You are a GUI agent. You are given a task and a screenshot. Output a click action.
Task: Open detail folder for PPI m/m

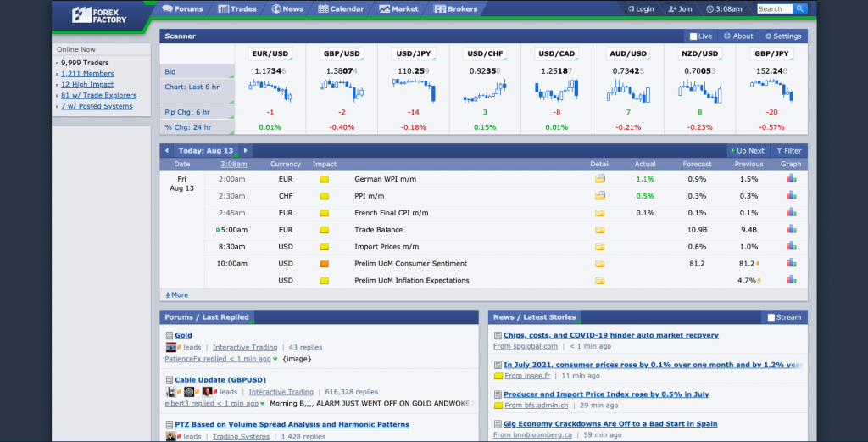click(x=599, y=195)
